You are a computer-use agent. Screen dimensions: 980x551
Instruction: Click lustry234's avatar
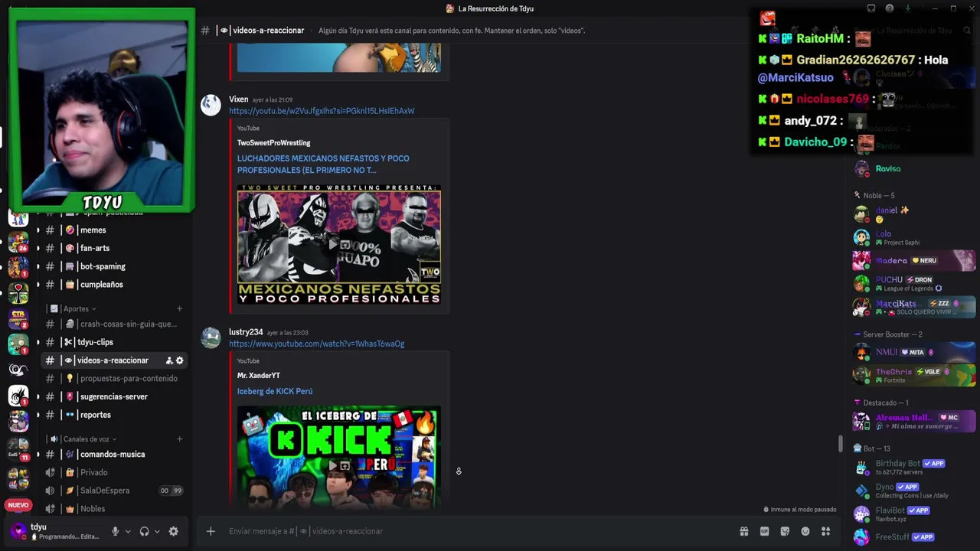pos(211,338)
